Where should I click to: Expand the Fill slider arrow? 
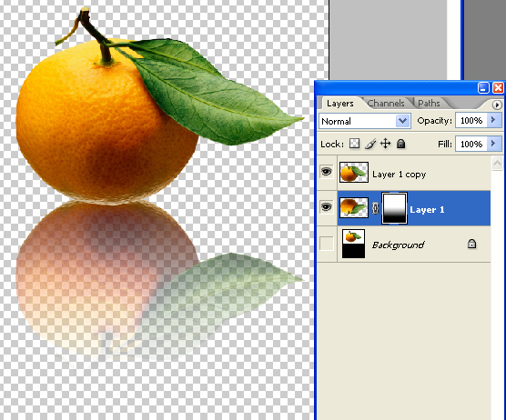tap(493, 144)
